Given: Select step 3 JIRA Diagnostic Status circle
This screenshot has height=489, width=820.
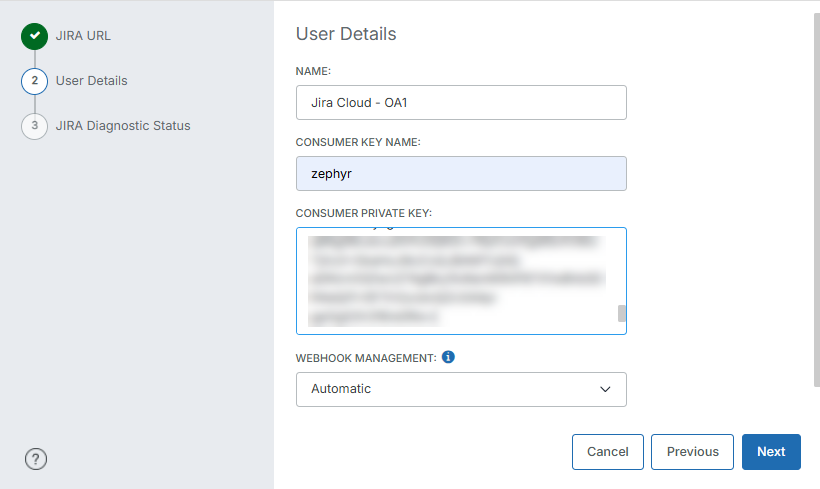Looking at the screenshot, I should pos(35,126).
